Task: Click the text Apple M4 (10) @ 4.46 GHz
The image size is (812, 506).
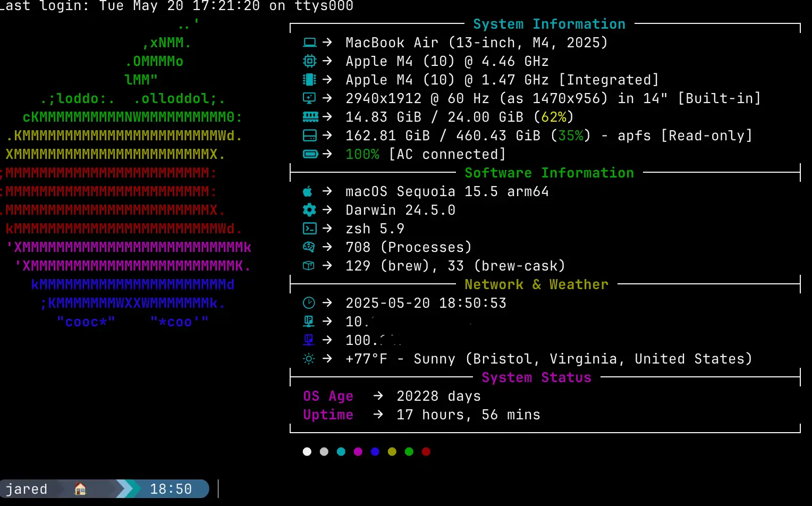Action: pos(447,61)
